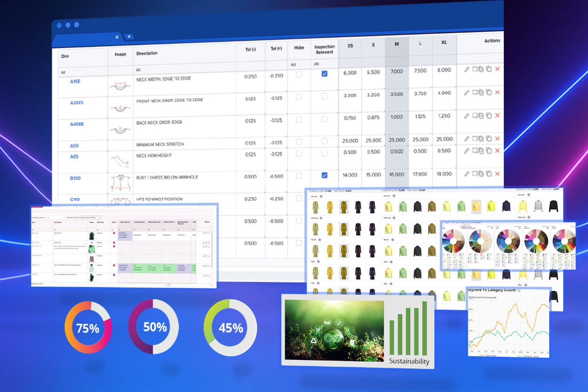
Task: Uncheck Inspection Relevant for NECK WIDTH row
Action: [x=324, y=74]
